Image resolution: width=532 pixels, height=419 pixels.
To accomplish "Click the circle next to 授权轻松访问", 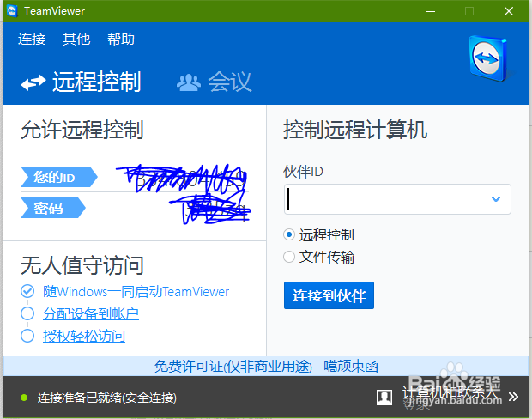I will tap(27, 336).
